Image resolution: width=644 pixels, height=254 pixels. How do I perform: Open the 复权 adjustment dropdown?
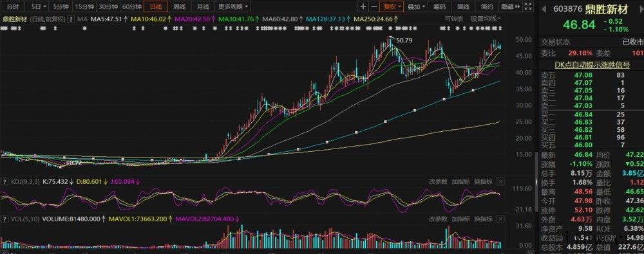coord(392,6)
